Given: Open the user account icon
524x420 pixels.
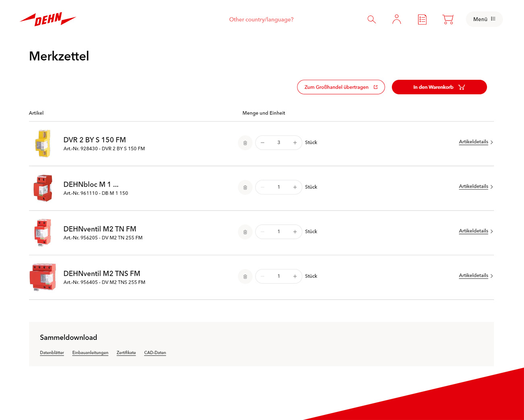Looking at the screenshot, I should pyautogui.click(x=397, y=19).
